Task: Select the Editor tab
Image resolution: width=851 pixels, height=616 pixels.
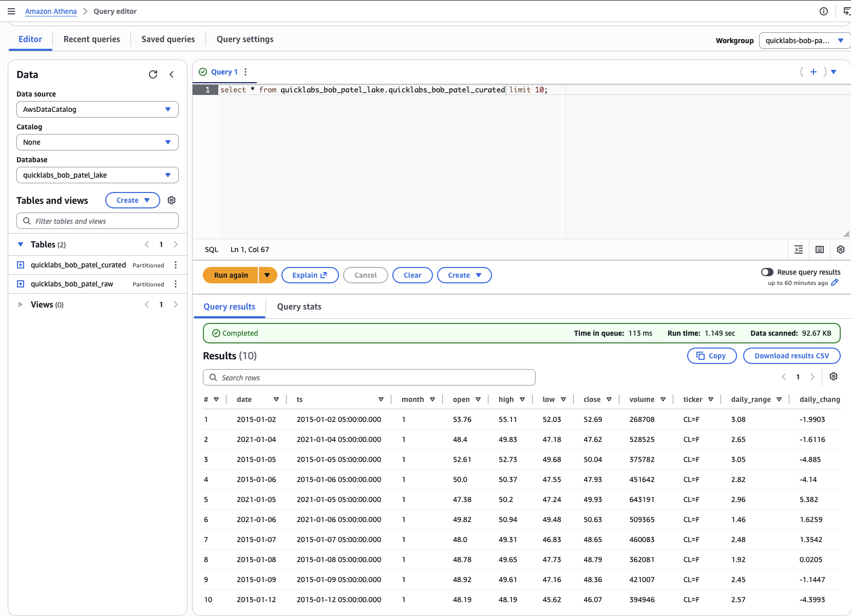Action: coord(30,39)
